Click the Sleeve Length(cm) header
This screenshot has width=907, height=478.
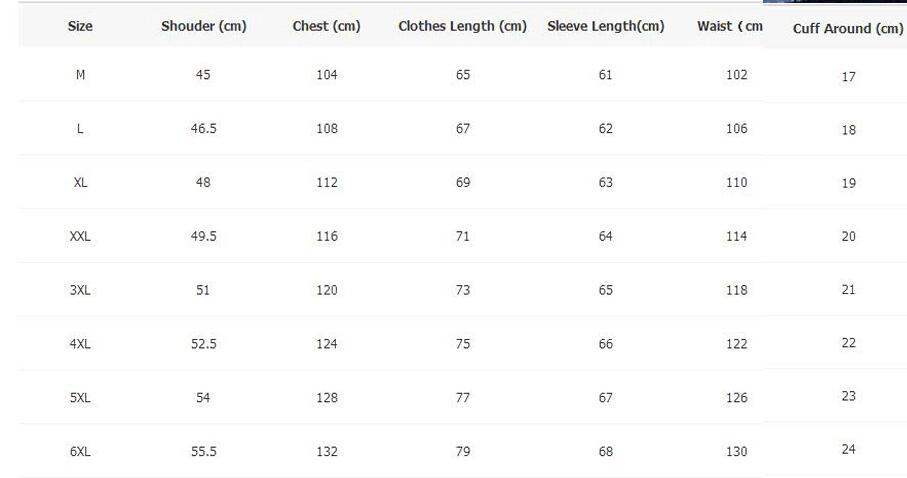(x=606, y=26)
